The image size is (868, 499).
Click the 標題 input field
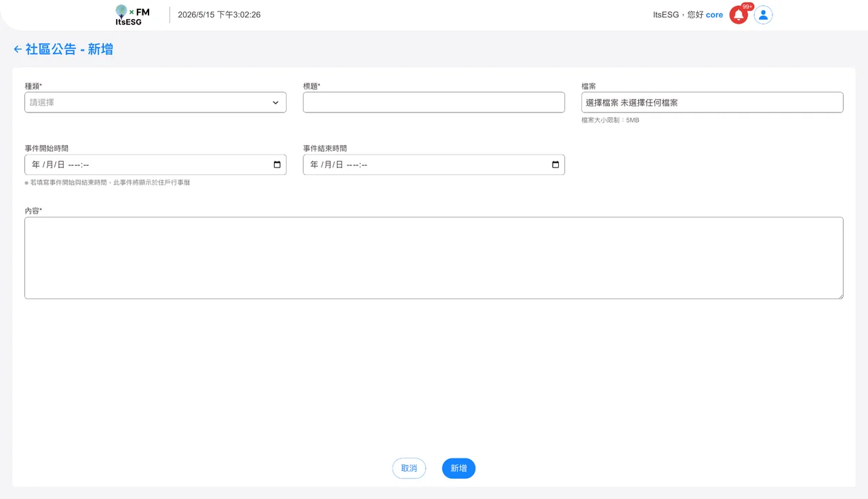pyautogui.click(x=434, y=102)
